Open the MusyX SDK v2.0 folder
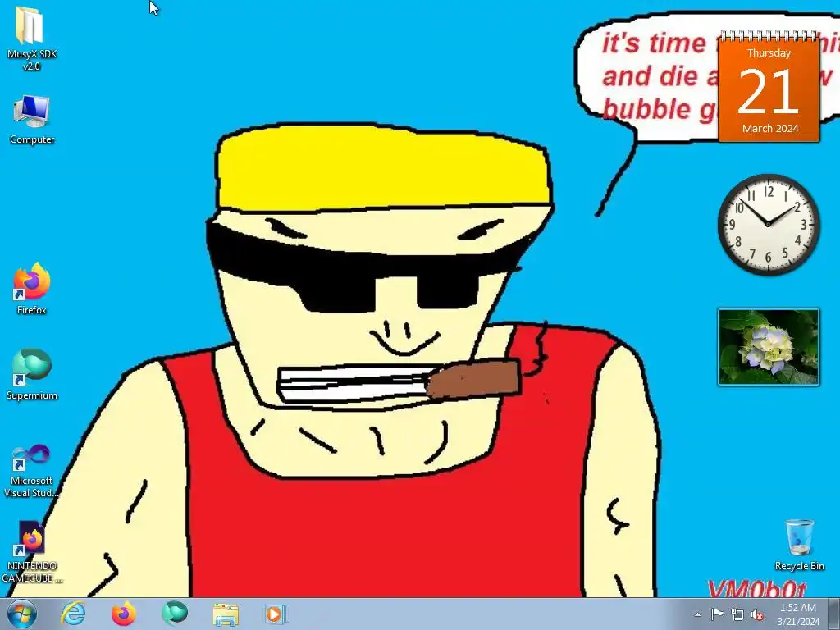 [x=31, y=39]
